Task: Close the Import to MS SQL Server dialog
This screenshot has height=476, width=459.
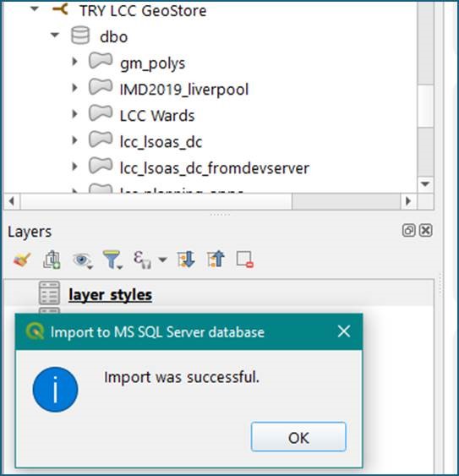Action: [344, 331]
